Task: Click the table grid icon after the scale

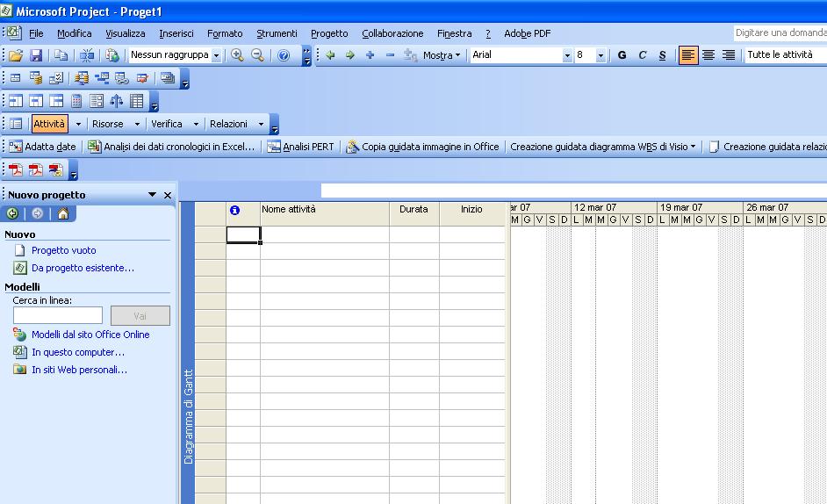Action: point(137,101)
